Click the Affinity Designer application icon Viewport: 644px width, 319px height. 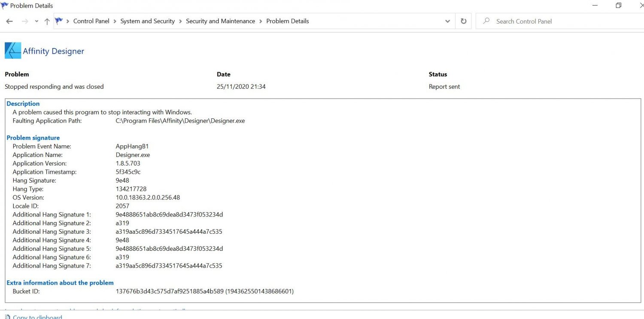point(13,51)
